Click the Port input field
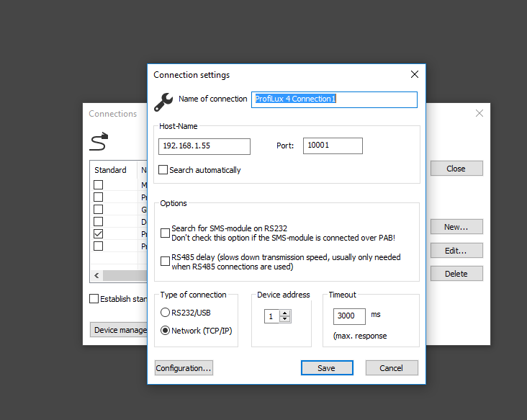 coord(333,146)
